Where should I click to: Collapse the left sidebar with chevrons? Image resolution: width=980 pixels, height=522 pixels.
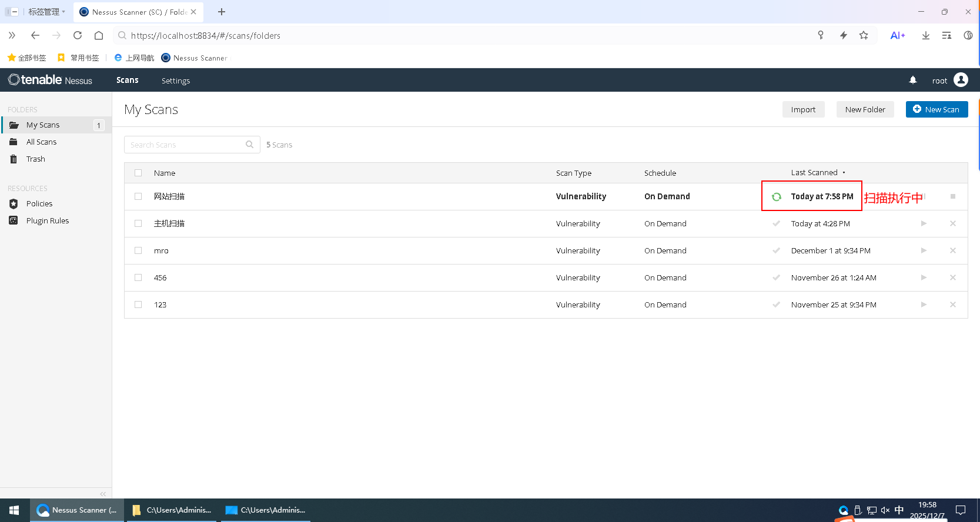pos(103,494)
